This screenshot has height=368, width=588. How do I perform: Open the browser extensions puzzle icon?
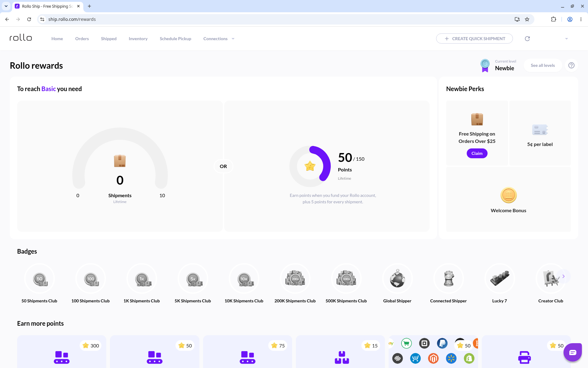click(553, 19)
